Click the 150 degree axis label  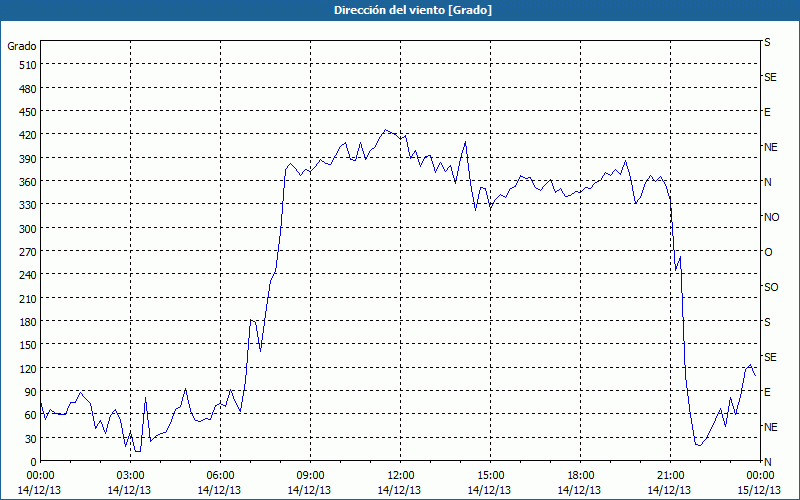pyautogui.click(x=28, y=345)
